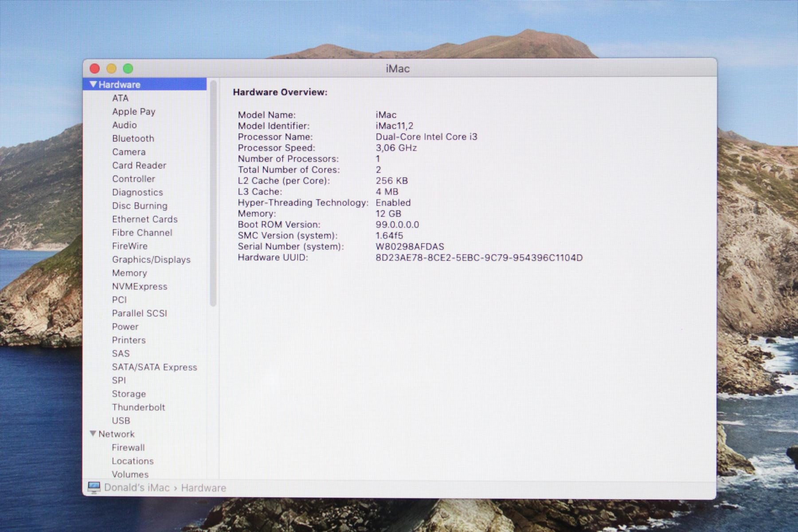Click Hardware in the bottom path bar
Viewport: 798px width, 532px height.
tap(203, 488)
